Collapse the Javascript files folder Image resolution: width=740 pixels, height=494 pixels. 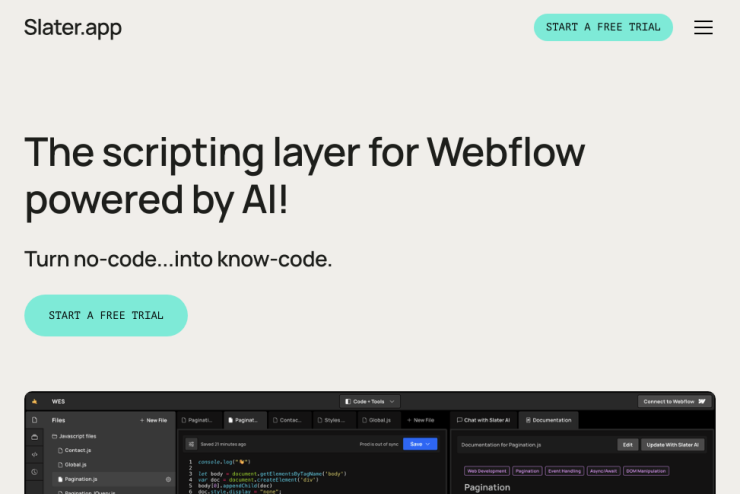(x=74, y=436)
